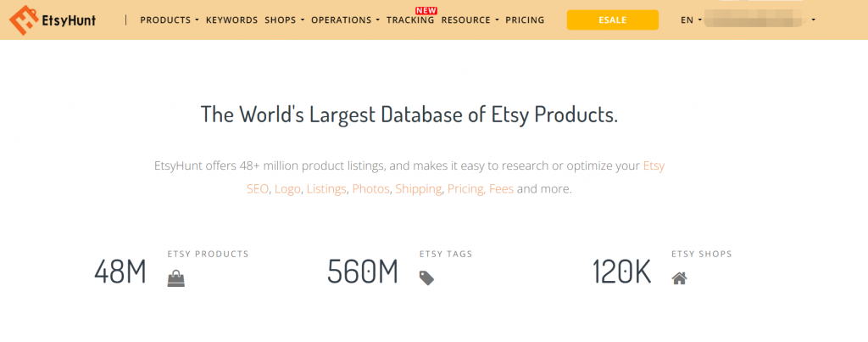868x342 pixels.
Task: Click the red NEW badge above TRACKING
Action: point(426,10)
